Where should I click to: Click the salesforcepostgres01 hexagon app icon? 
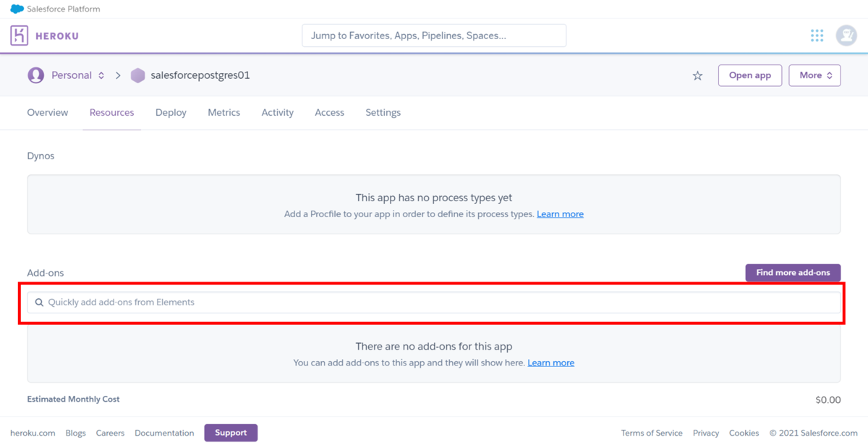pyautogui.click(x=137, y=75)
